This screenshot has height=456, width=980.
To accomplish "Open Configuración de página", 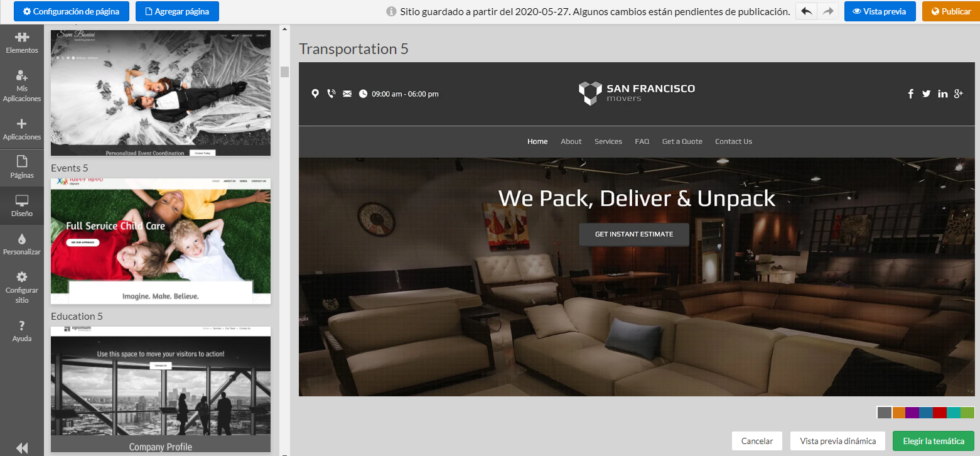I will [x=71, y=11].
